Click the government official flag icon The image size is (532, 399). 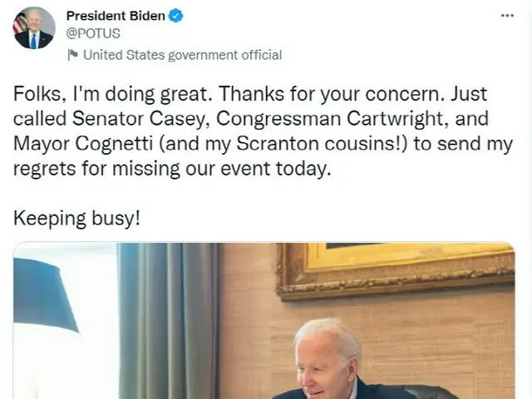72,55
